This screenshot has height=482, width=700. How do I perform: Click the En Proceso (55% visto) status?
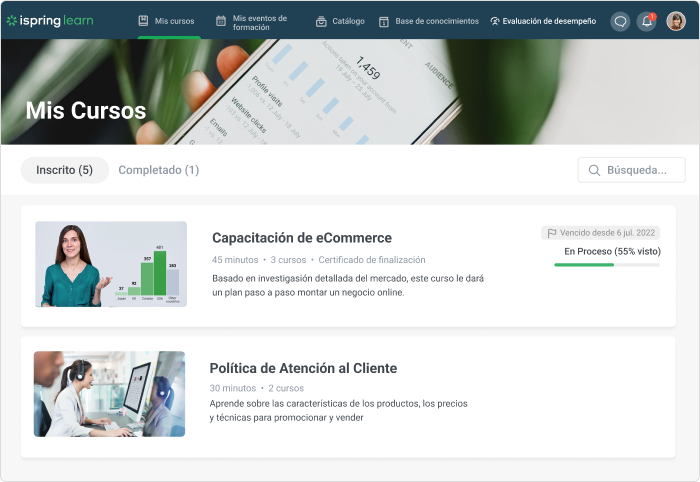612,251
